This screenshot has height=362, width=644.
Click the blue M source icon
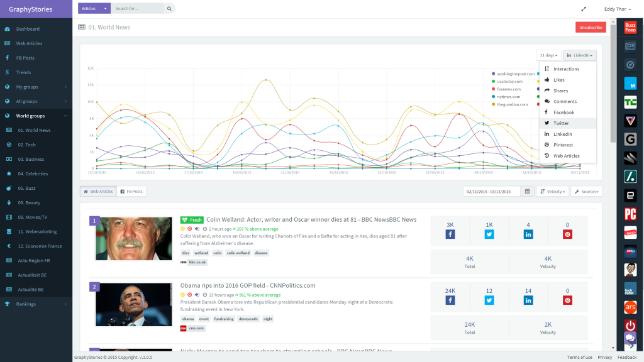(x=630, y=84)
